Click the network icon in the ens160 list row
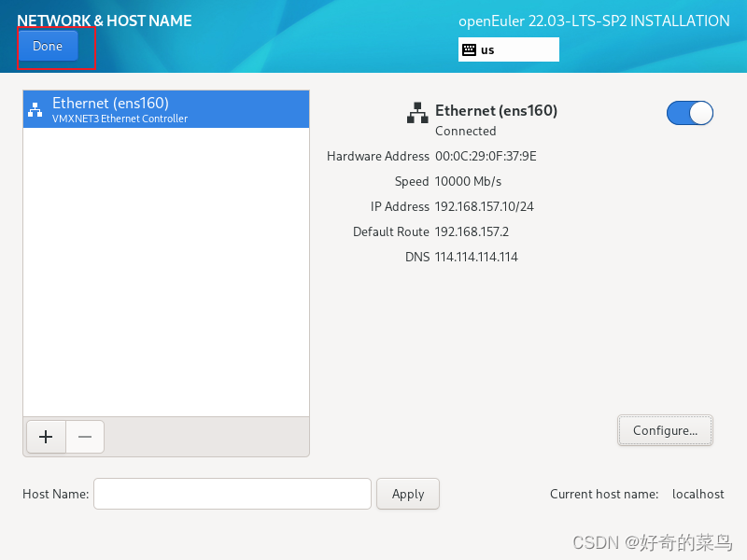Image resolution: width=747 pixels, height=560 pixels. click(35, 109)
